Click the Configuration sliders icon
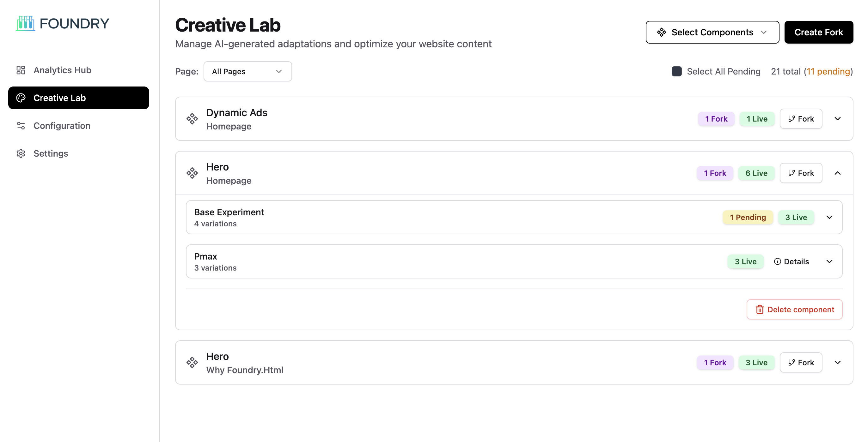Image resolution: width=868 pixels, height=442 pixels. [x=21, y=126]
